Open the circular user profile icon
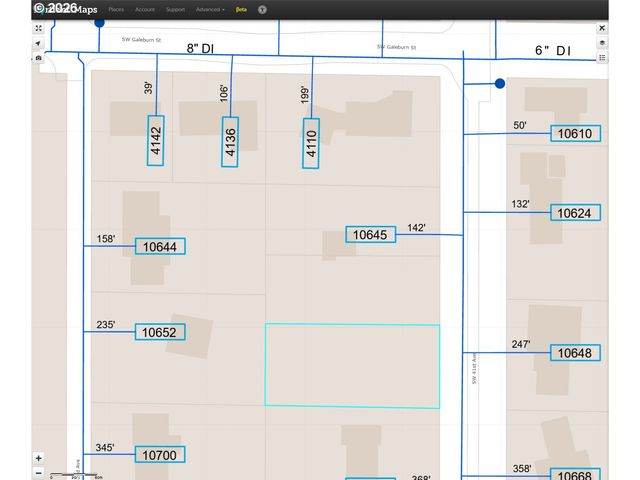 coord(262,9)
